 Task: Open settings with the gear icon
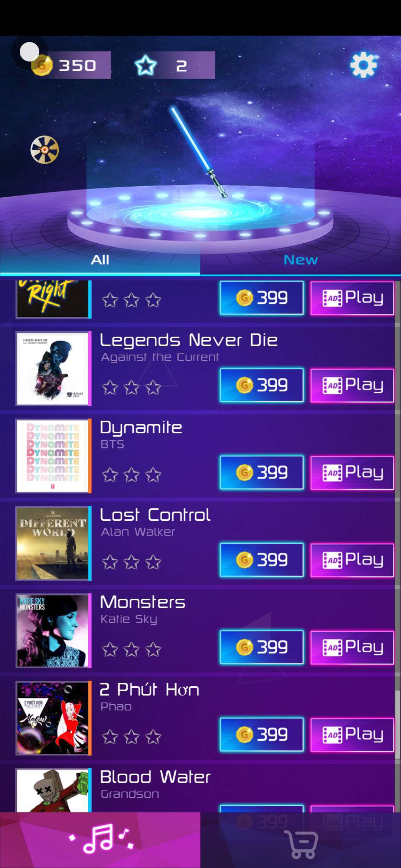coord(363,65)
